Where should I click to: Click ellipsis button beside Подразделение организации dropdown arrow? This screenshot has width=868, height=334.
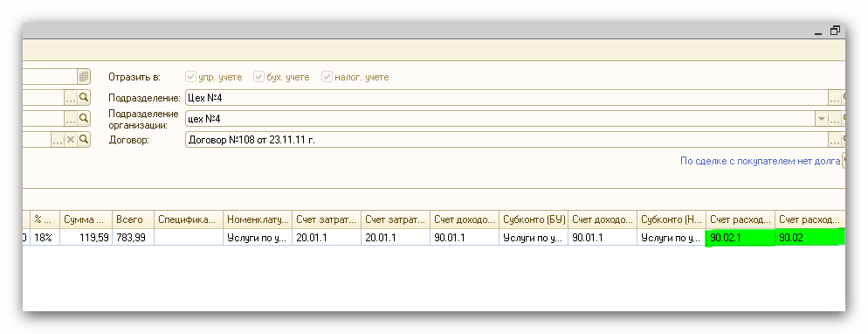834,119
